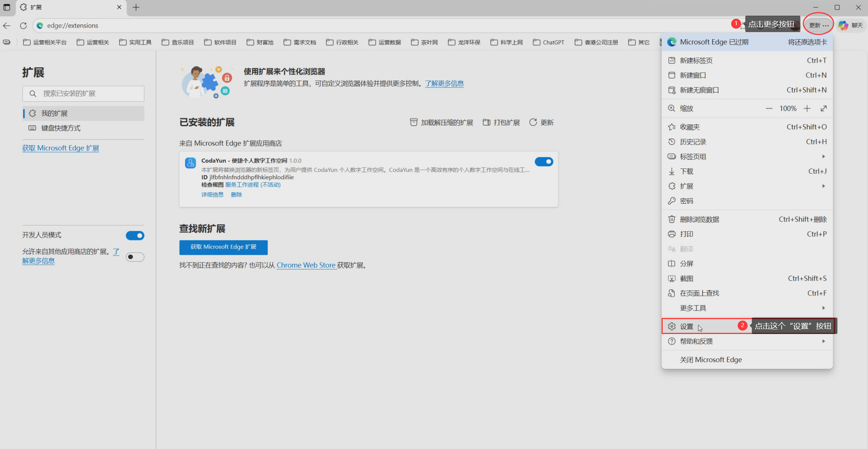Turn off developer mode toggle
Screen dimensions: 868x449
(x=135, y=235)
